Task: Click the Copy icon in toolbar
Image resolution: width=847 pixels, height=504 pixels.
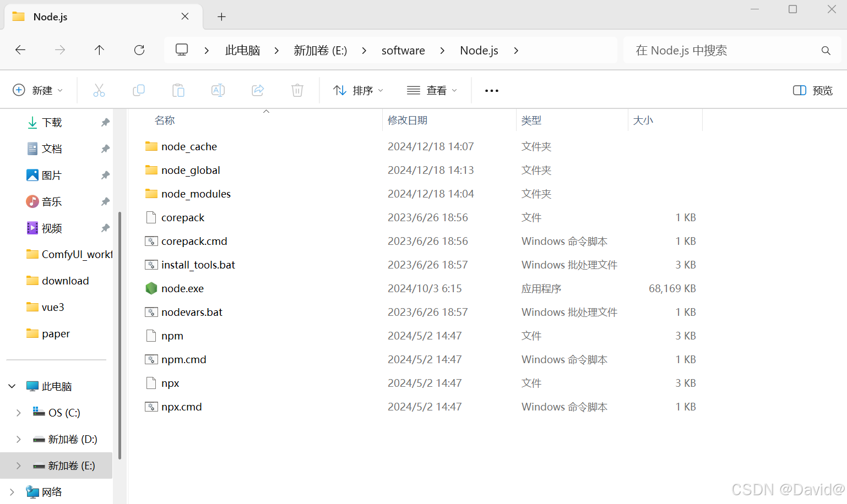Action: [139, 90]
